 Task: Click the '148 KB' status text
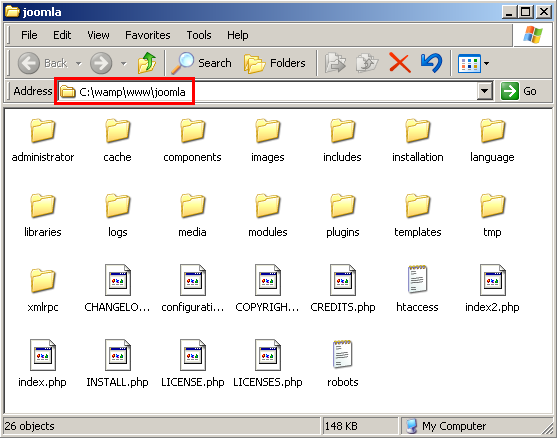[341, 426]
